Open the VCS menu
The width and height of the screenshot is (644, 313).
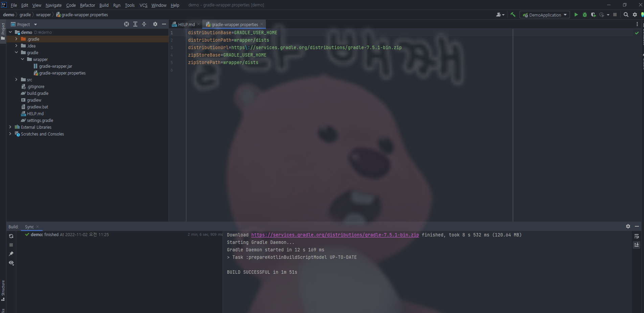(x=143, y=5)
